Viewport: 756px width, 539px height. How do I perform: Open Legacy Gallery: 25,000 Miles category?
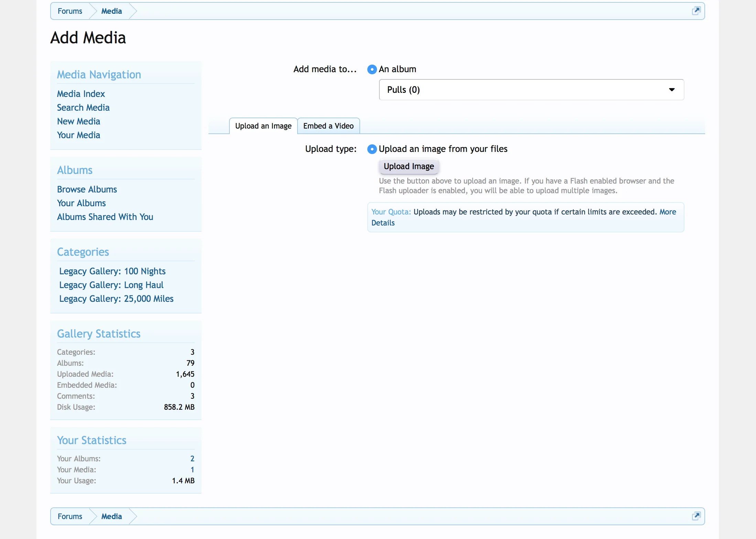[116, 299]
